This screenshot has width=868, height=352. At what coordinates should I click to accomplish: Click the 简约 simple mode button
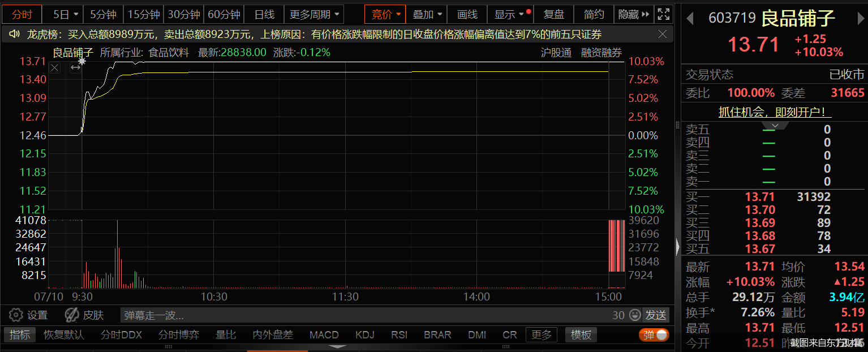click(x=594, y=14)
